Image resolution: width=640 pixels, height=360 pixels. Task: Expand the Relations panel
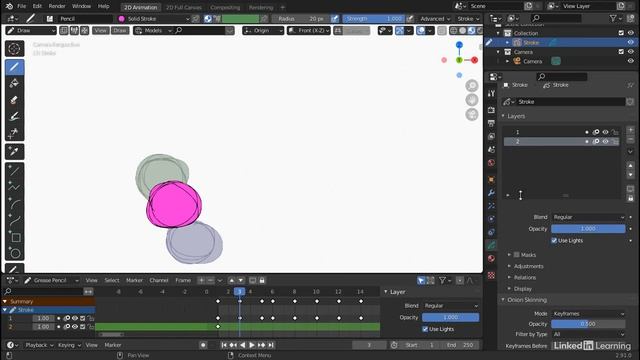pyautogui.click(x=525, y=278)
